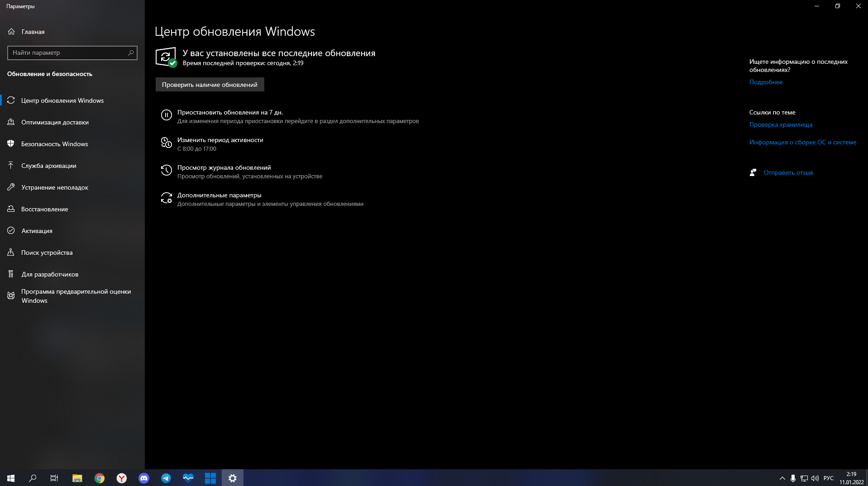Click the wrench icon for Устранение неполадок
Image resolution: width=868 pixels, height=486 pixels.
[11, 187]
